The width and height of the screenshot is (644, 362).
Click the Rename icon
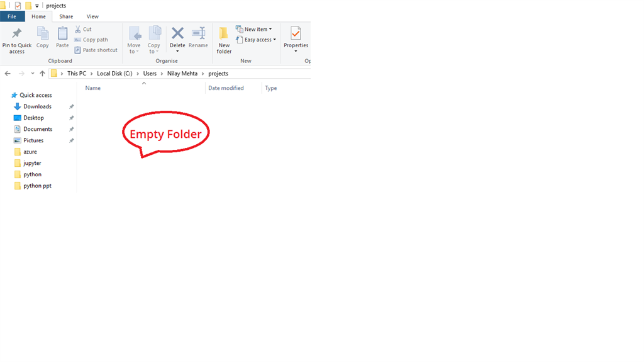pos(198,33)
